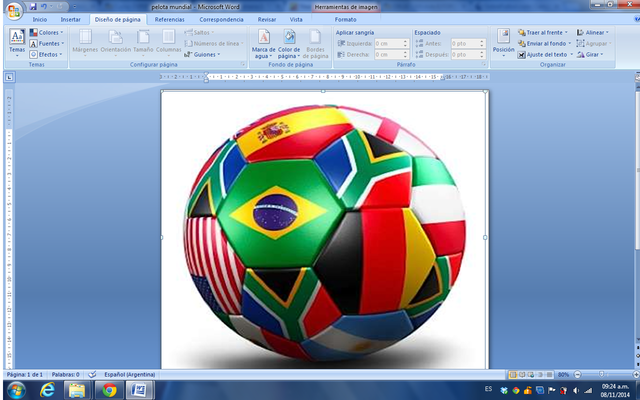Click the Izquierda indent field

click(x=391, y=43)
